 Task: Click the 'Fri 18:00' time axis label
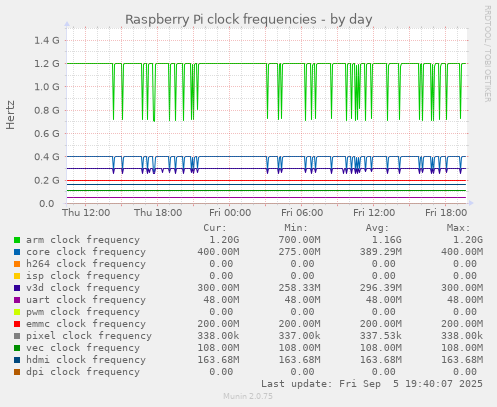446,213
